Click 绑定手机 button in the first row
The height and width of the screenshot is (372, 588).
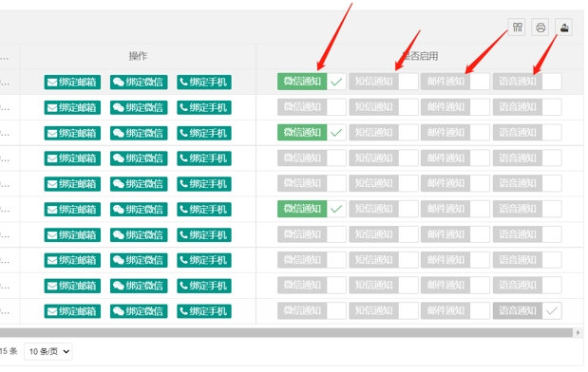click(204, 82)
